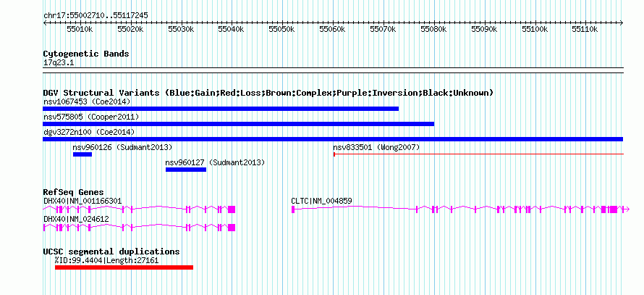Select the short blue nsv960126 bar

[x=82, y=154]
